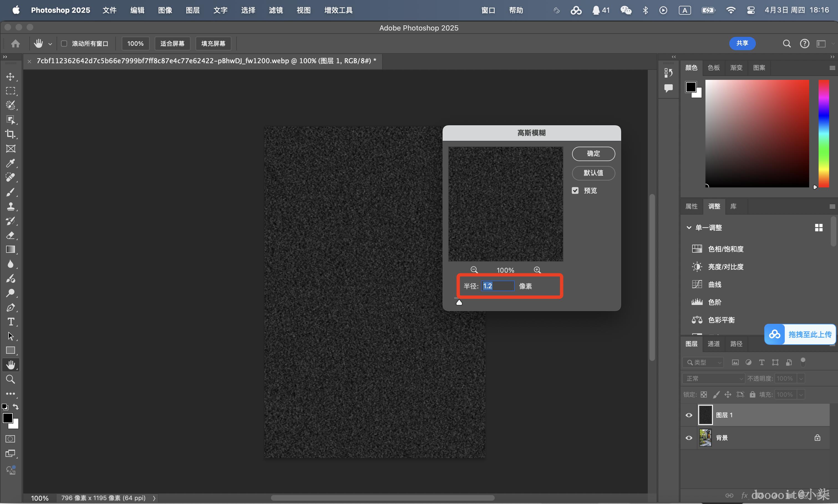Open the 滤镜 menu
Screen dimensions: 838x504
pos(275,10)
